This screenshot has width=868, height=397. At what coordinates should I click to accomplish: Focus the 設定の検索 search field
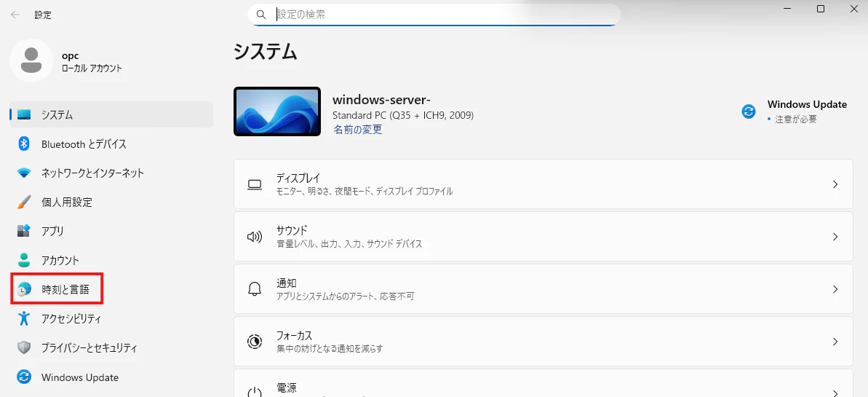[x=434, y=15]
